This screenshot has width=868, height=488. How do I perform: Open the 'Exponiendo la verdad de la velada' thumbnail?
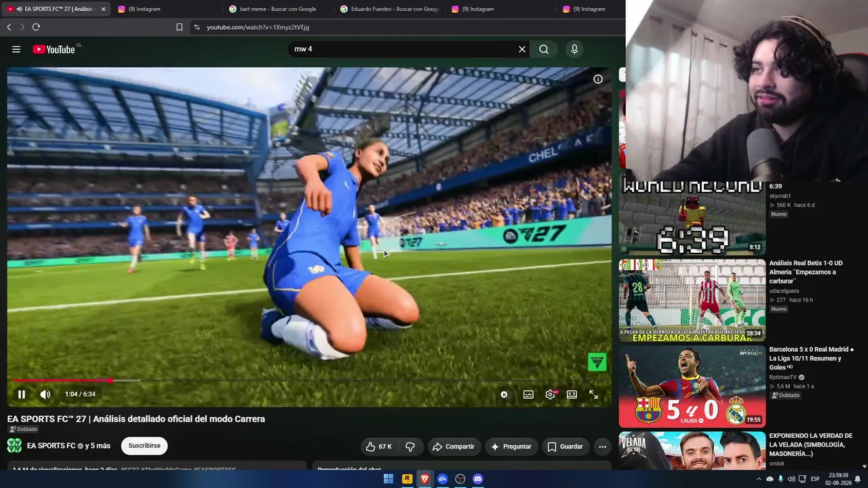(692, 451)
